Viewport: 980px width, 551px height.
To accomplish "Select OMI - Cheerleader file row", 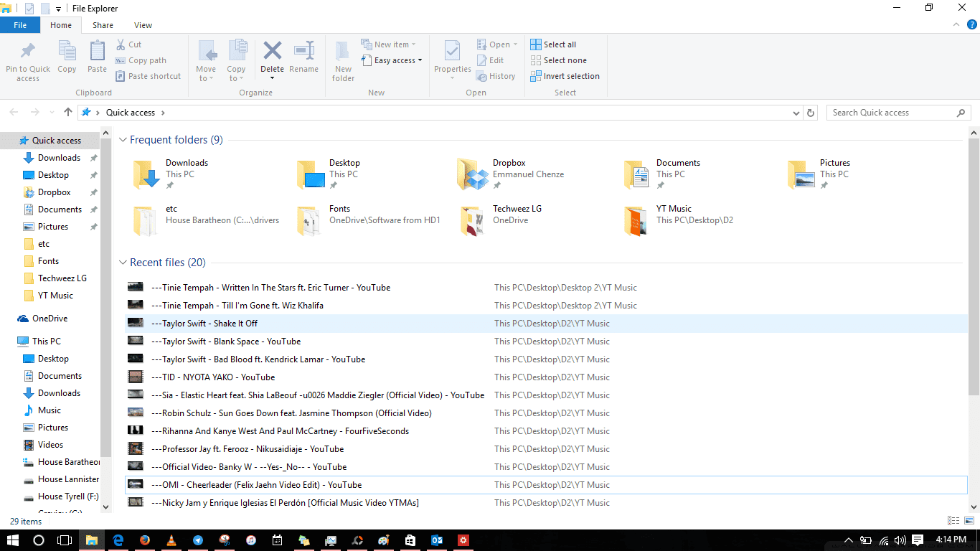I will (546, 485).
